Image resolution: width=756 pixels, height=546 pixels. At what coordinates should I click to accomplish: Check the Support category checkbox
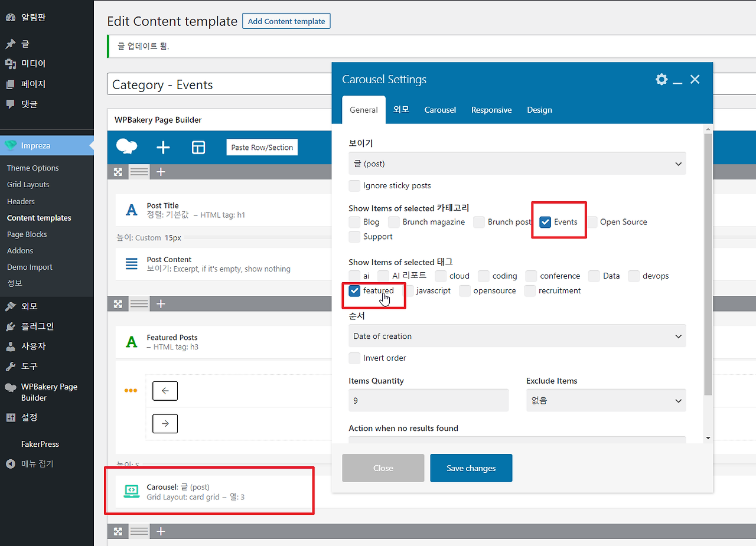(354, 237)
